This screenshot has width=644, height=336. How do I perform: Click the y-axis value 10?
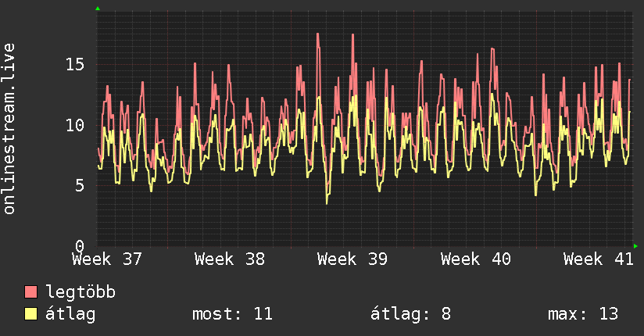coord(75,125)
